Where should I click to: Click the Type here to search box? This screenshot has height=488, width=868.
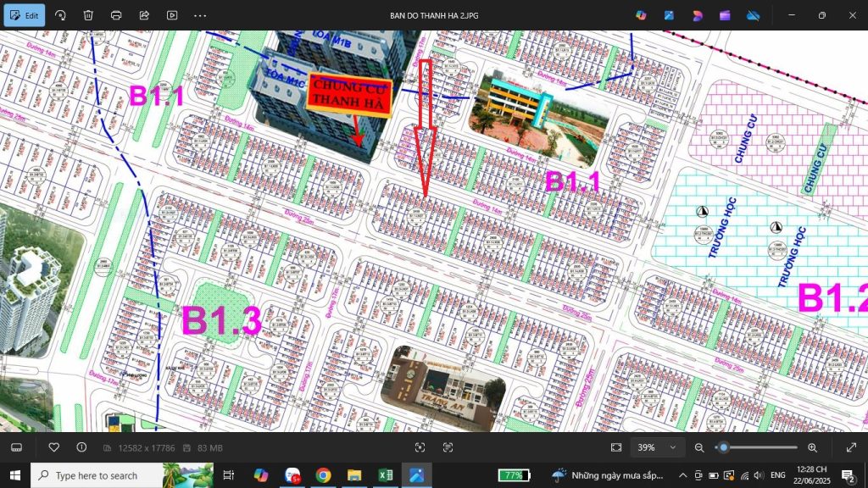[x=122, y=475]
